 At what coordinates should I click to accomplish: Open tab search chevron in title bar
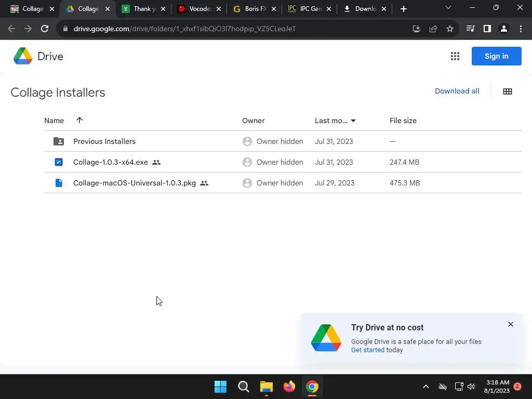[x=448, y=7]
